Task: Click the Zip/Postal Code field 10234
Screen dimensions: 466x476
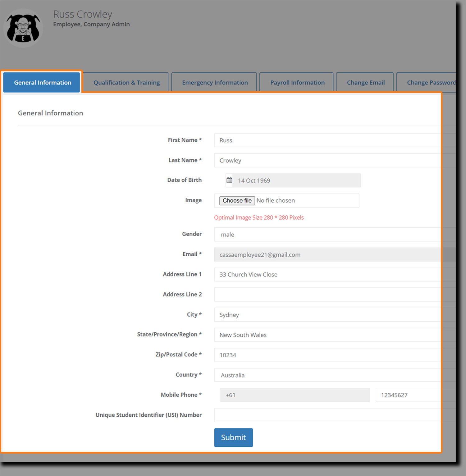Action: pos(335,355)
